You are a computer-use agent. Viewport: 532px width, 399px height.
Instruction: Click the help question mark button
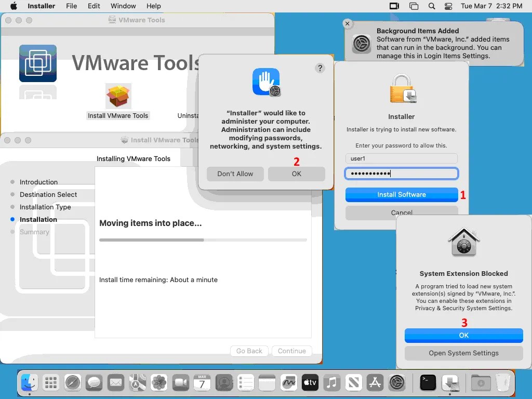[320, 68]
